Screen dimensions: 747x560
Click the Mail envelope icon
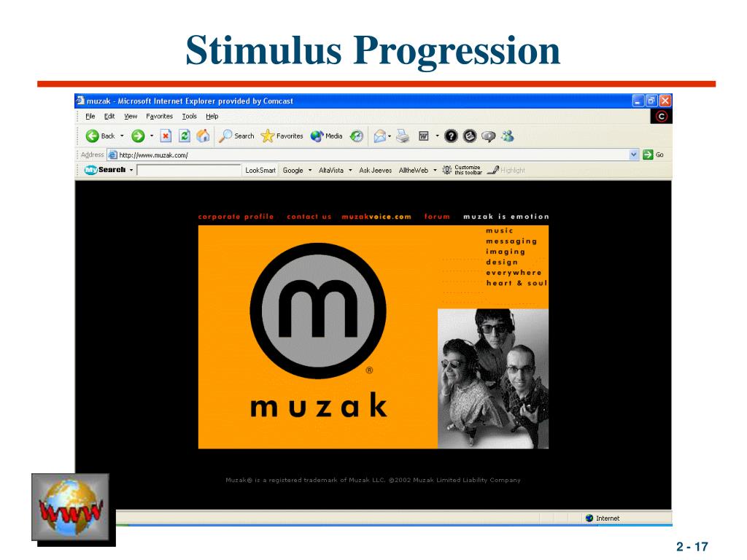click(x=379, y=136)
